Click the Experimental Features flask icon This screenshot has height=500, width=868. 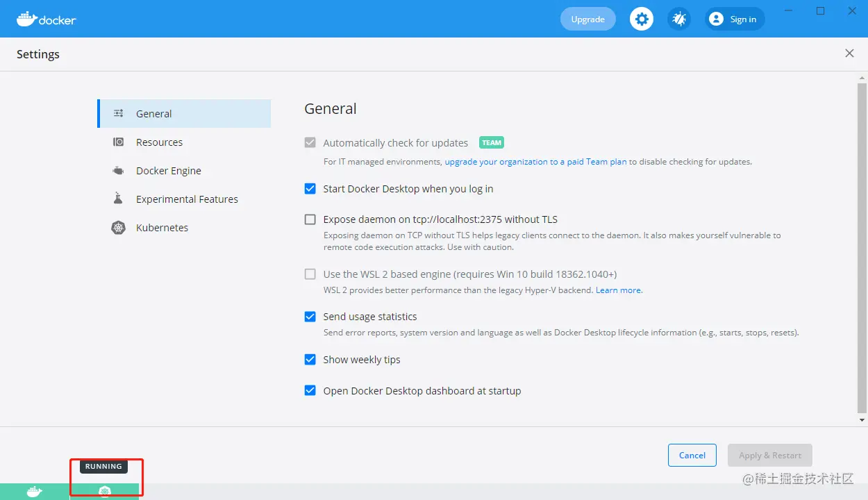pos(119,199)
